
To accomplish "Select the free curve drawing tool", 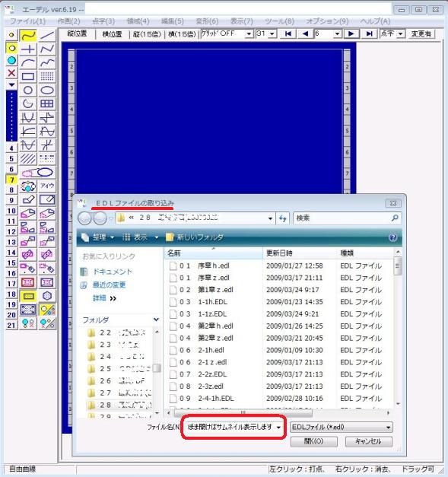I will pyautogui.click(x=28, y=36).
